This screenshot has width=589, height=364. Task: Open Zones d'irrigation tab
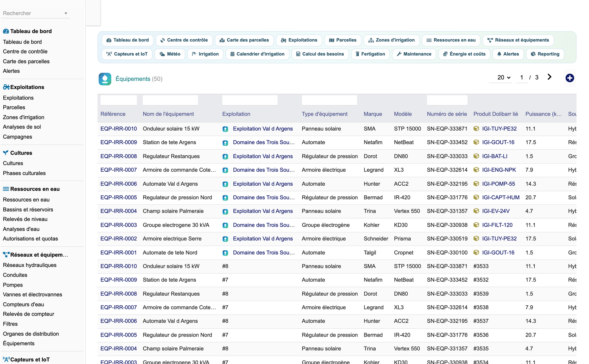pos(391,40)
